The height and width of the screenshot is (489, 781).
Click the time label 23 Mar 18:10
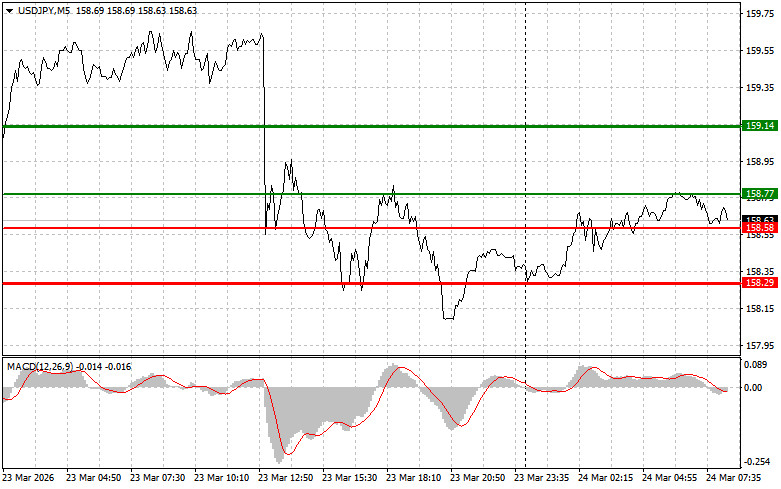413,478
